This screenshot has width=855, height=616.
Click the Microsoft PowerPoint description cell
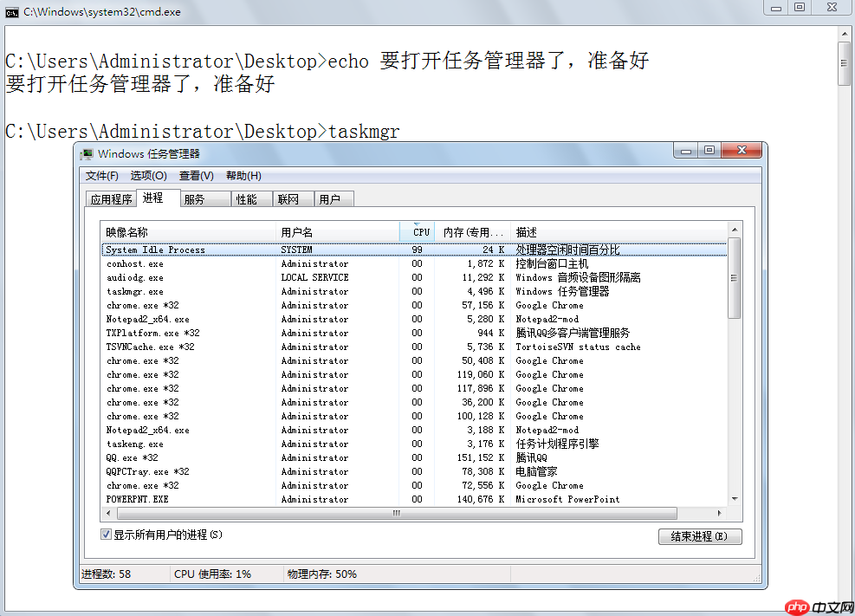[x=567, y=499]
